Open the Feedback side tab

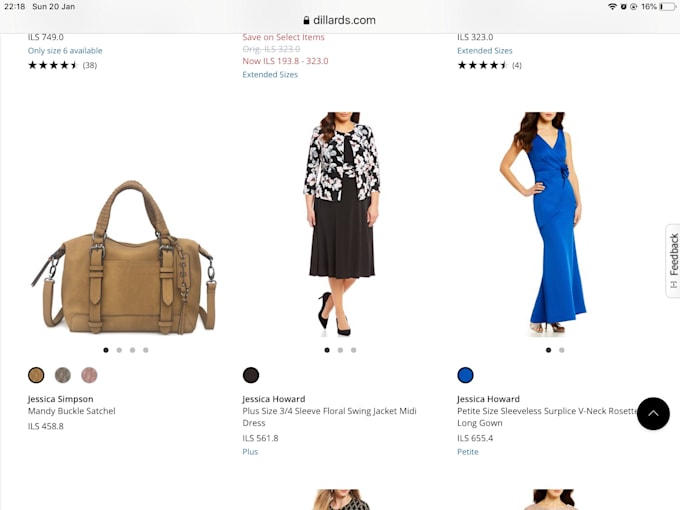click(x=673, y=260)
